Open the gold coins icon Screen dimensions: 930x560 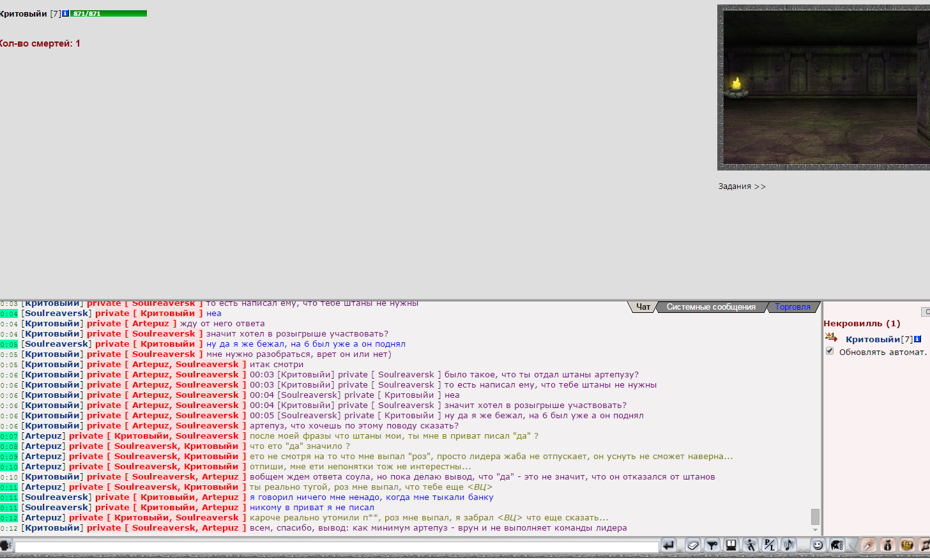(x=907, y=545)
